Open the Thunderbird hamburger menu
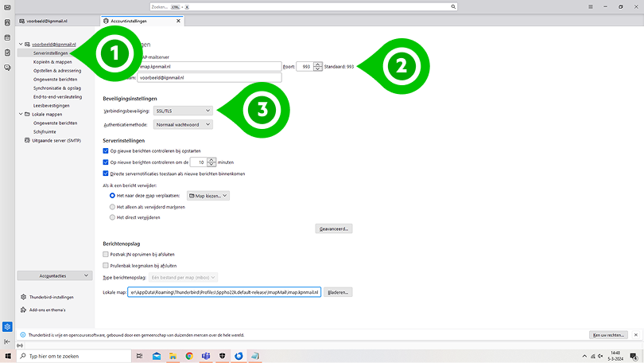The width and height of the screenshot is (644, 363). click(x=591, y=7)
